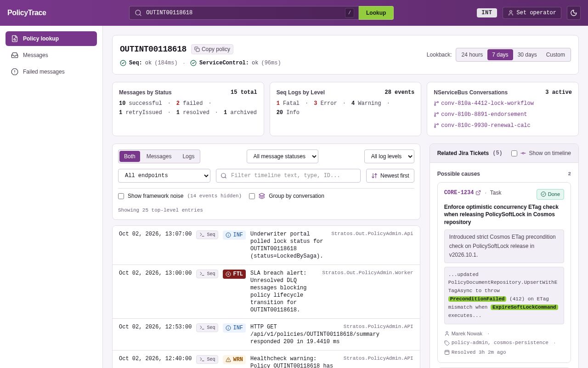Click Set operator button
The width and height of the screenshot is (588, 368).
tap(532, 13)
